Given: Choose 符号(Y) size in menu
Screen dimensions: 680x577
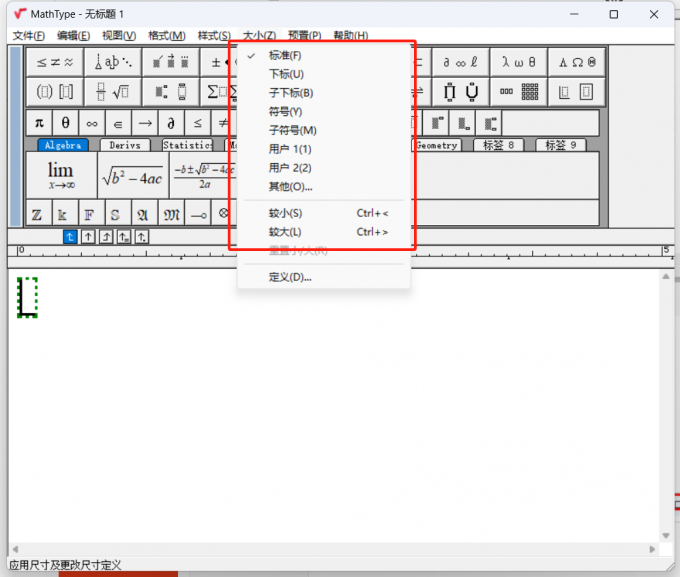Looking at the screenshot, I should (x=324, y=111).
